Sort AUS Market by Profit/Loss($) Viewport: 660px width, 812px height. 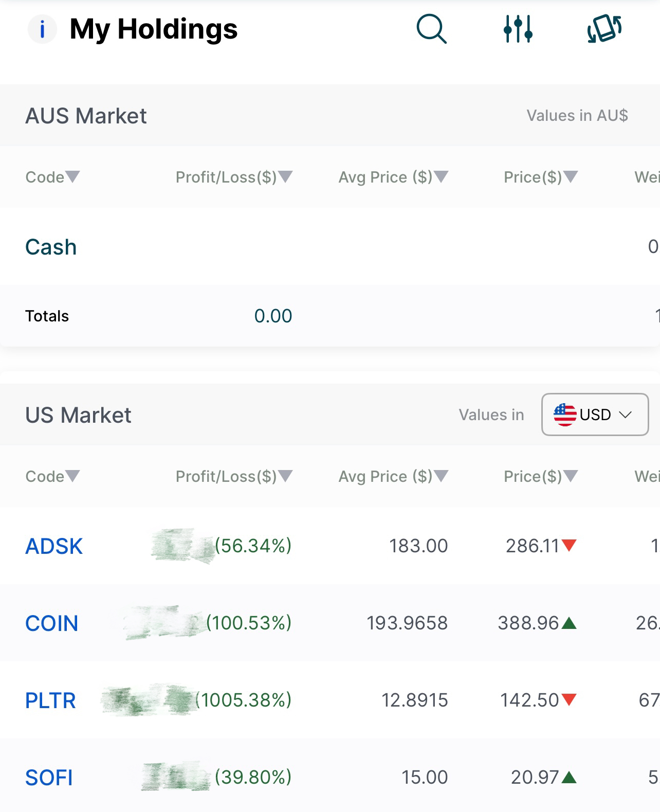point(234,177)
